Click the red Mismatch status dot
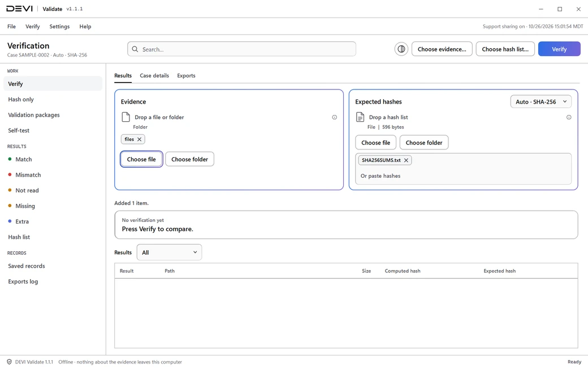 coord(10,174)
